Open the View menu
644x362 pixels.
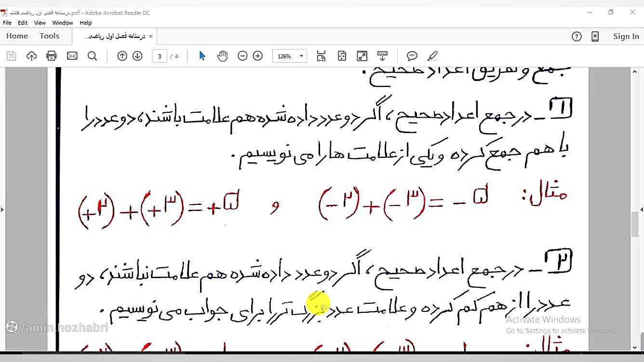(x=40, y=23)
